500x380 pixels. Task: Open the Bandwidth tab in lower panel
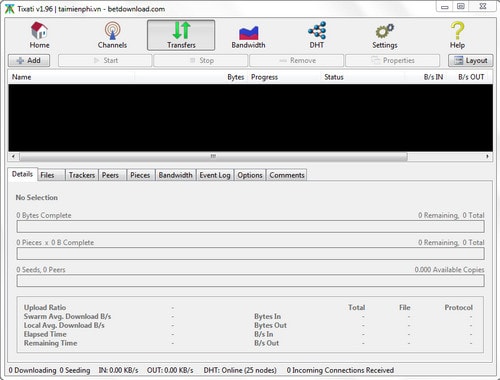click(176, 175)
